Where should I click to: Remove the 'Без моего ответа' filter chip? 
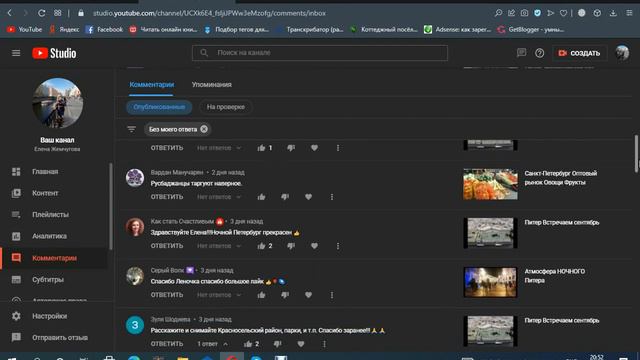click(x=204, y=129)
